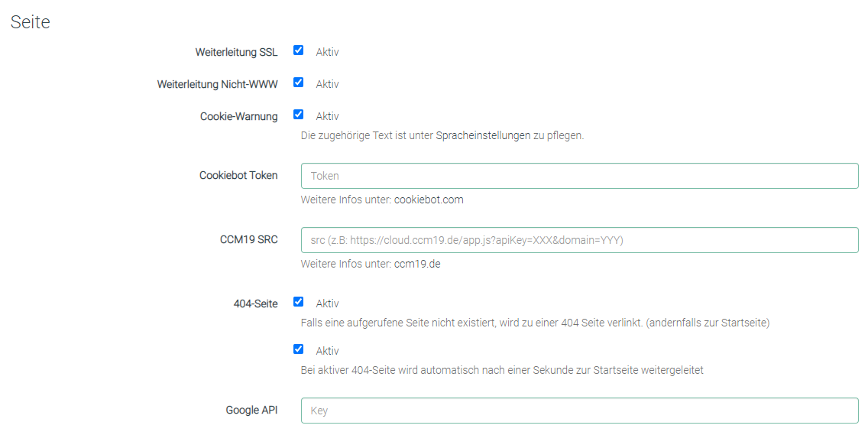Image resolution: width=868 pixels, height=435 pixels.
Task: Follow the cookiebot.com link
Action: coord(429,200)
